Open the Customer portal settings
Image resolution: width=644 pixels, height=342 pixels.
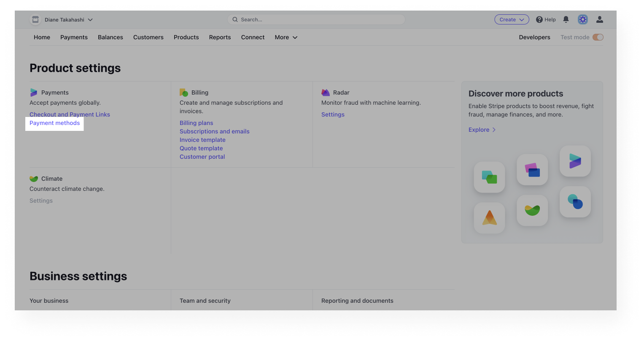click(x=202, y=157)
